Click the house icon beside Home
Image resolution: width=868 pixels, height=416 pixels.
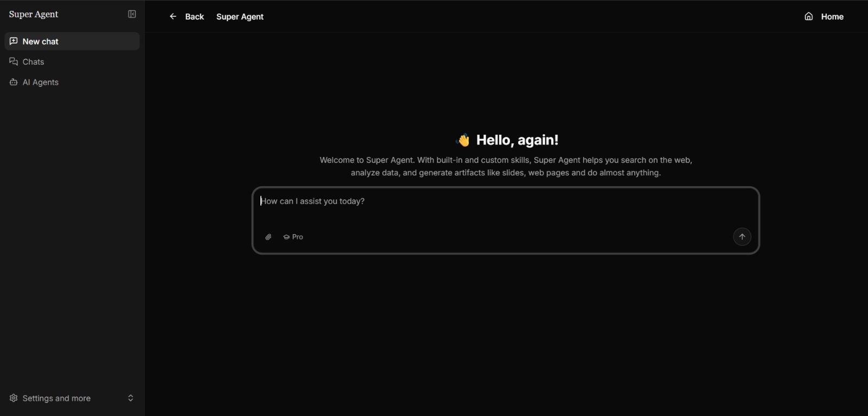click(x=809, y=16)
